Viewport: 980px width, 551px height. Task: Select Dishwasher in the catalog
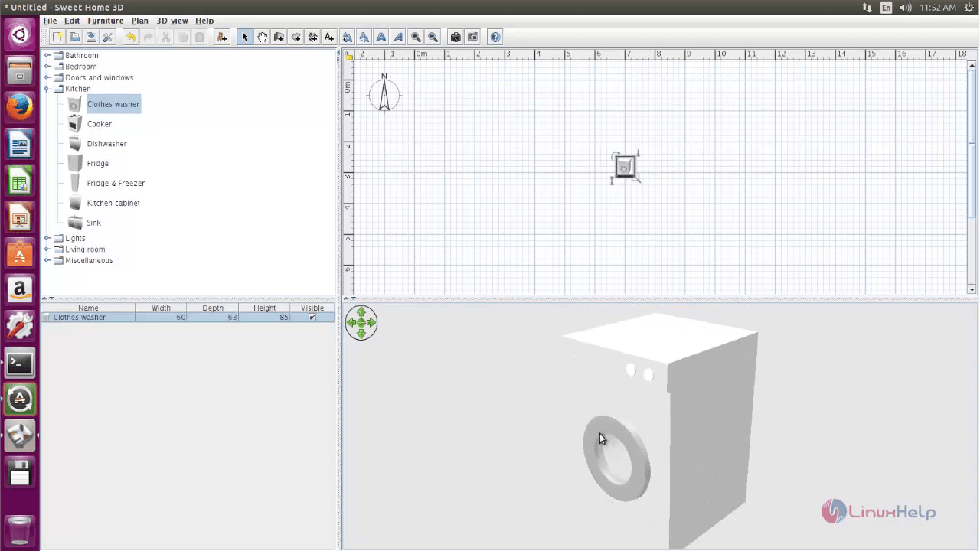tap(107, 144)
